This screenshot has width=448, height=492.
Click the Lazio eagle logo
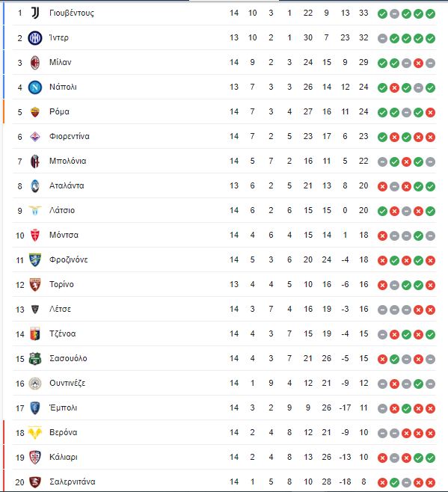point(35,211)
